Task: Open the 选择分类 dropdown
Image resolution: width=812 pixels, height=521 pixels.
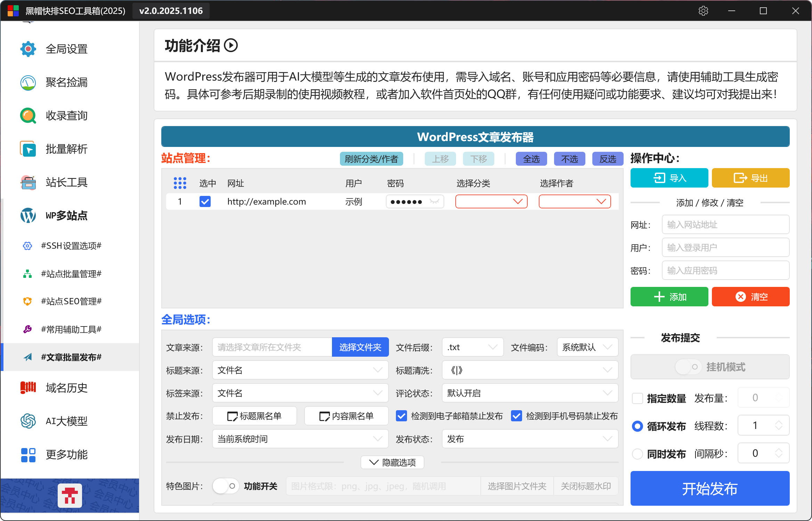Action: (x=491, y=201)
